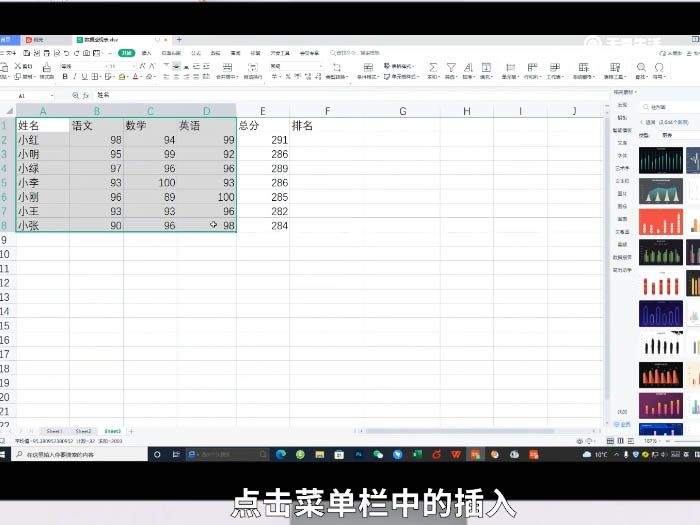
Task: Click the chart template search field
Action: click(x=670, y=107)
